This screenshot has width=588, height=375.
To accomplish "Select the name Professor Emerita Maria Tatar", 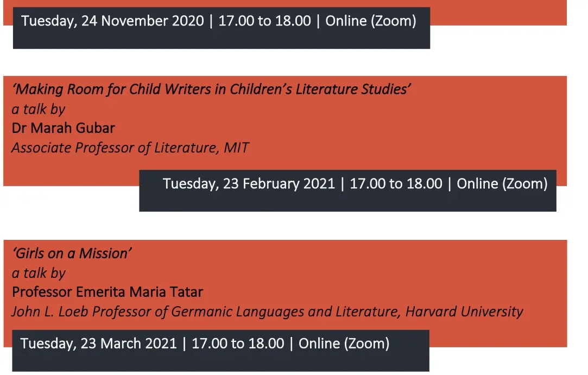I will click(108, 292).
